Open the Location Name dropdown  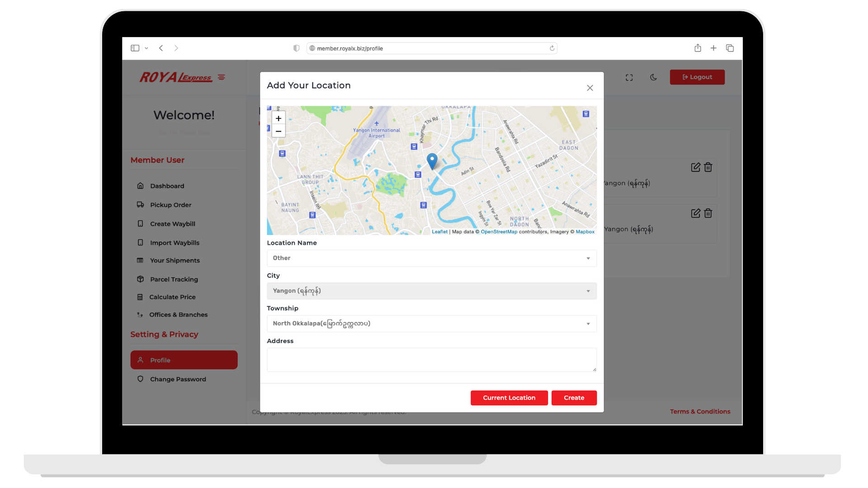[x=432, y=258]
